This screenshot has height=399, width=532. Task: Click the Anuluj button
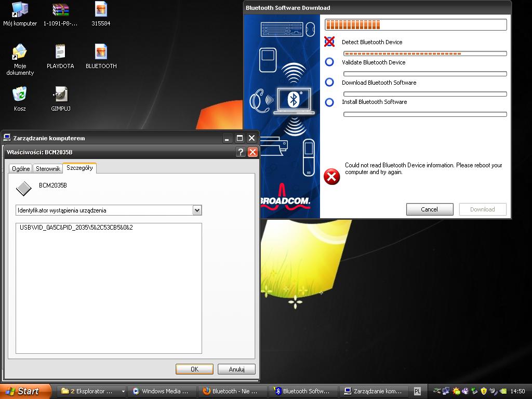point(236,369)
